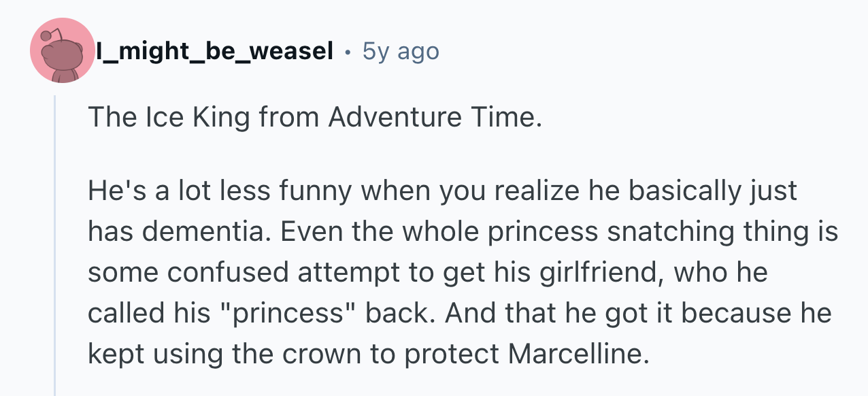Viewport: 868px width, 396px height.
Task: Click the word "basically" in the comment
Action: click(x=688, y=192)
